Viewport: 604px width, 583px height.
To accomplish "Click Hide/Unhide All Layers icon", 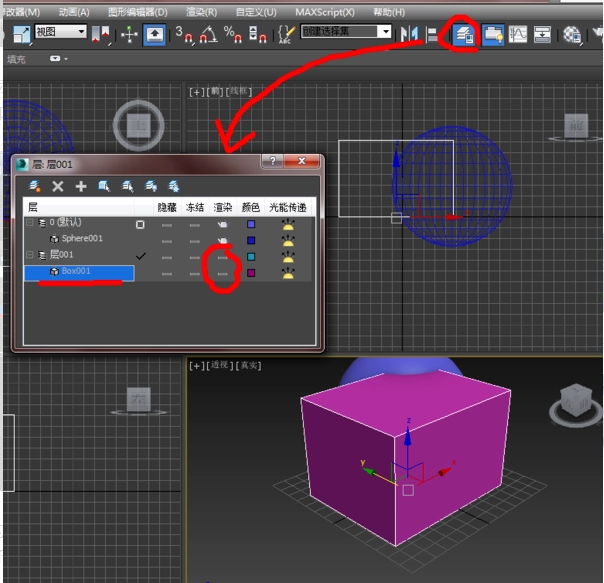I will [151, 186].
